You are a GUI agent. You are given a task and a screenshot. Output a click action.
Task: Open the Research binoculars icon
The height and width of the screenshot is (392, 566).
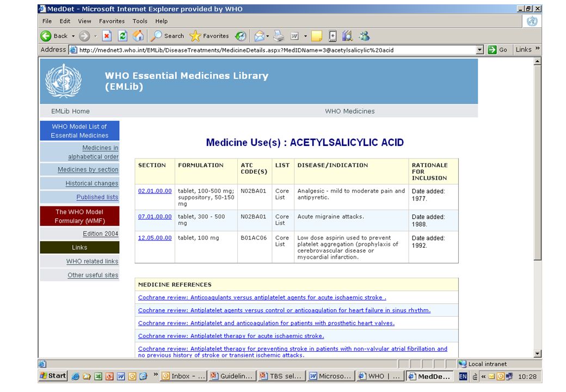(x=347, y=36)
